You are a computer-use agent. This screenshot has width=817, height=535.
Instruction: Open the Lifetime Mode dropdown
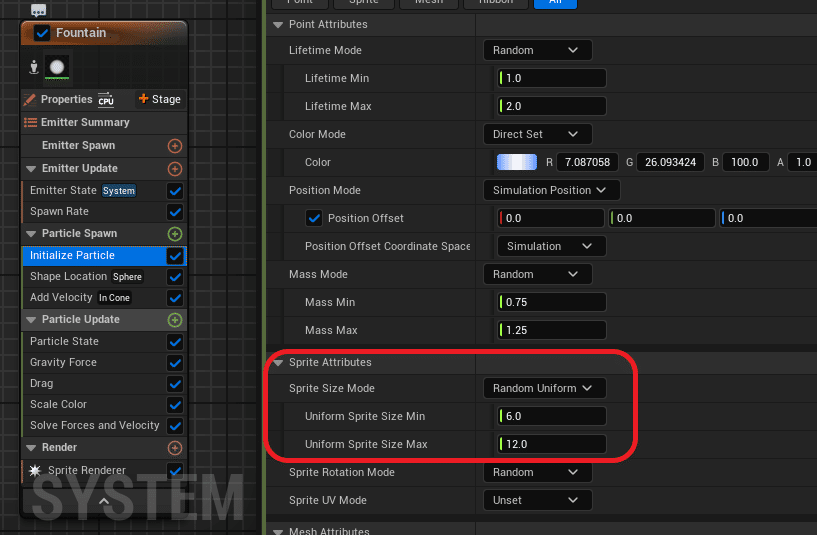pyautogui.click(x=537, y=51)
